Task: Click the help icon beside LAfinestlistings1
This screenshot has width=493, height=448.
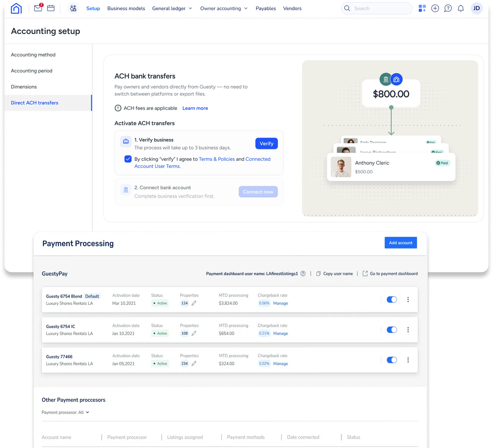Action: [x=303, y=273]
